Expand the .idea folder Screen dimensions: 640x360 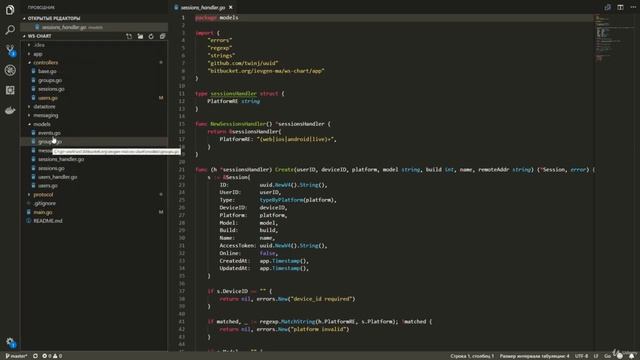pyautogui.click(x=39, y=45)
